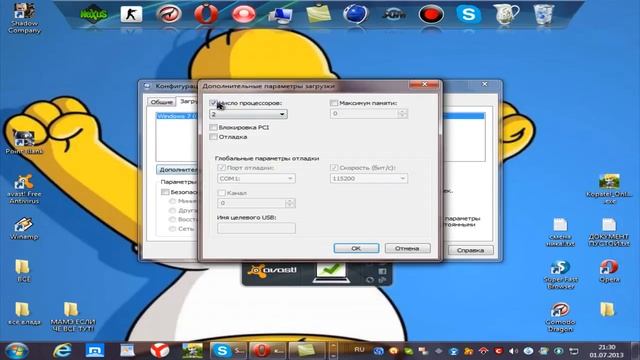Click the Отмена button

[x=407, y=248]
